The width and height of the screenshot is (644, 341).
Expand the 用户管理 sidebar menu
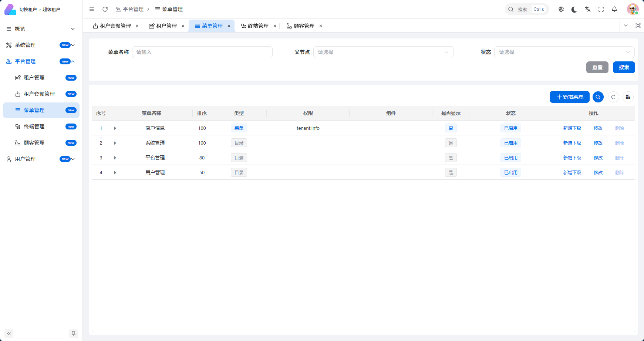coord(41,159)
